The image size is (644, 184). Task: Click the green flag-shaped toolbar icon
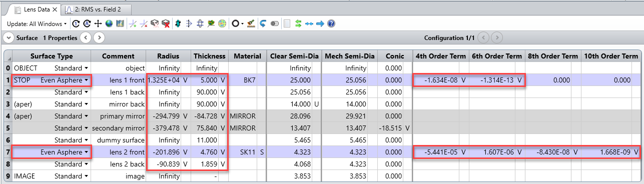(211, 23)
